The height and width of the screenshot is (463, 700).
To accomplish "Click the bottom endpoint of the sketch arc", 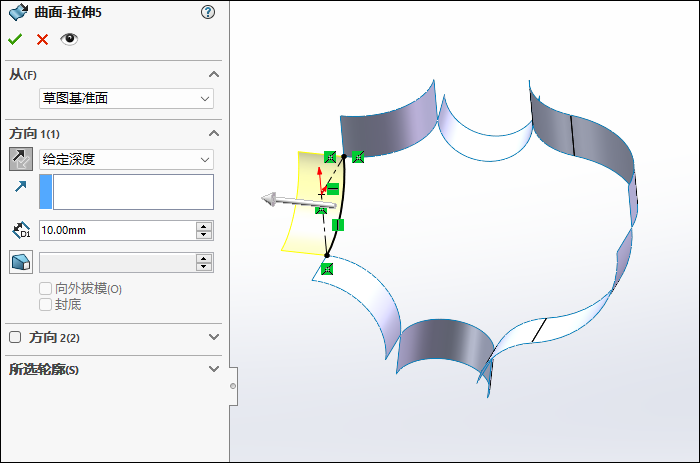I will (327, 255).
